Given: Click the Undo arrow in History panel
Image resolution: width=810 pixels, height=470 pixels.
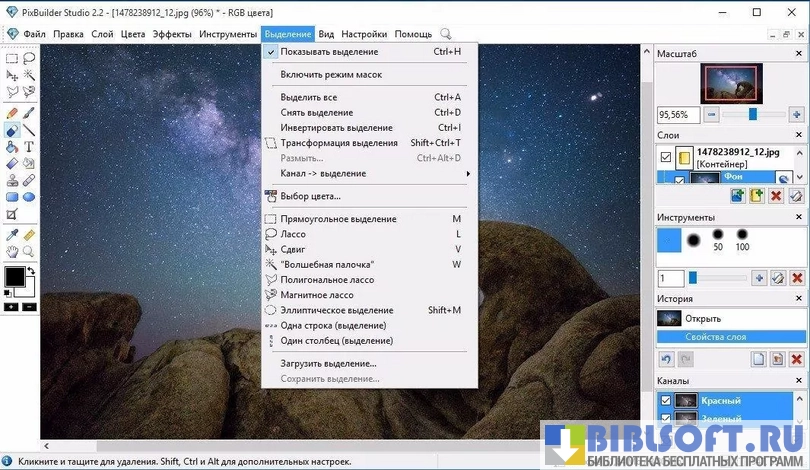Looking at the screenshot, I should click(666, 359).
